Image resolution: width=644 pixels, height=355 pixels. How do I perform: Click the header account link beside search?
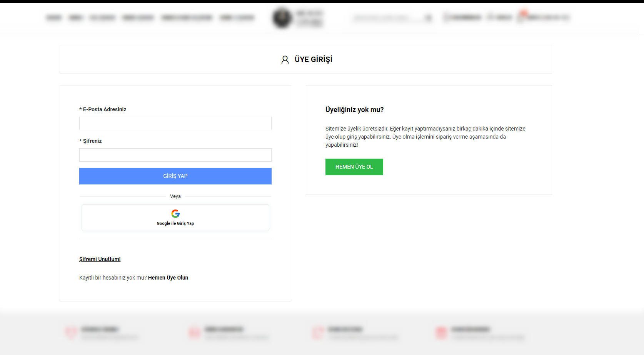click(463, 17)
